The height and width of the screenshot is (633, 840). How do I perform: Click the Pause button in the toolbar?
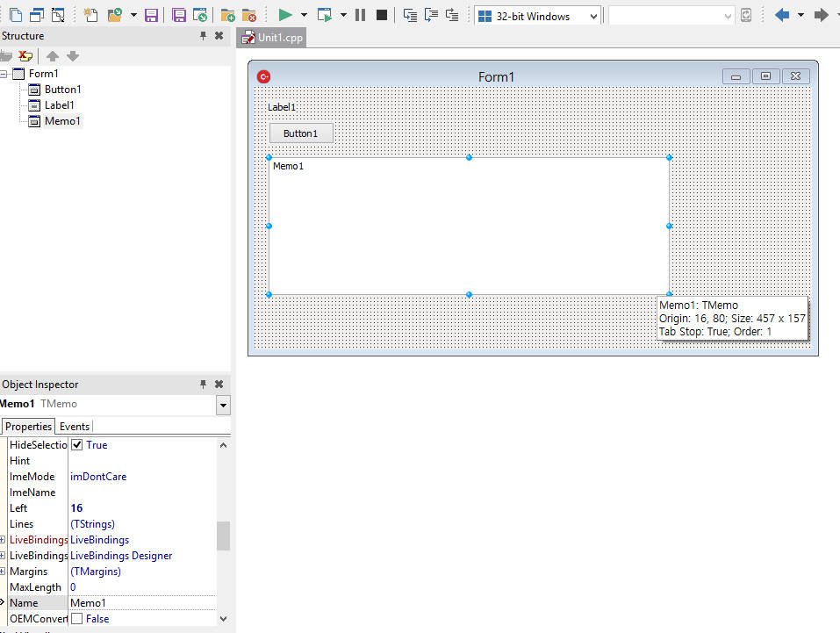360,15
